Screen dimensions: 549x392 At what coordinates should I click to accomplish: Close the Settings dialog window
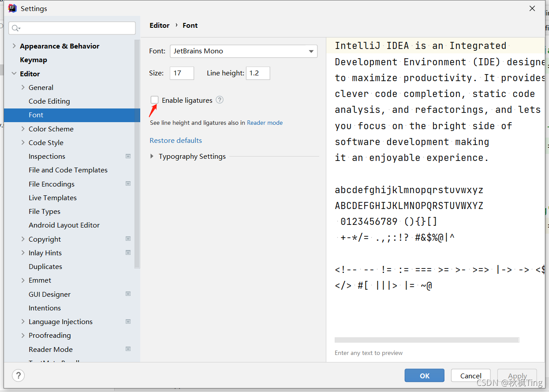532,8
